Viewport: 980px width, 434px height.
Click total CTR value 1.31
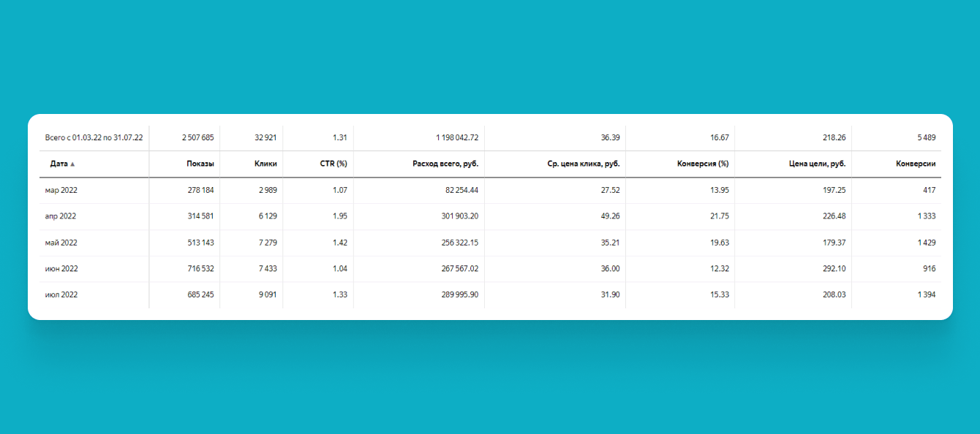340,137
